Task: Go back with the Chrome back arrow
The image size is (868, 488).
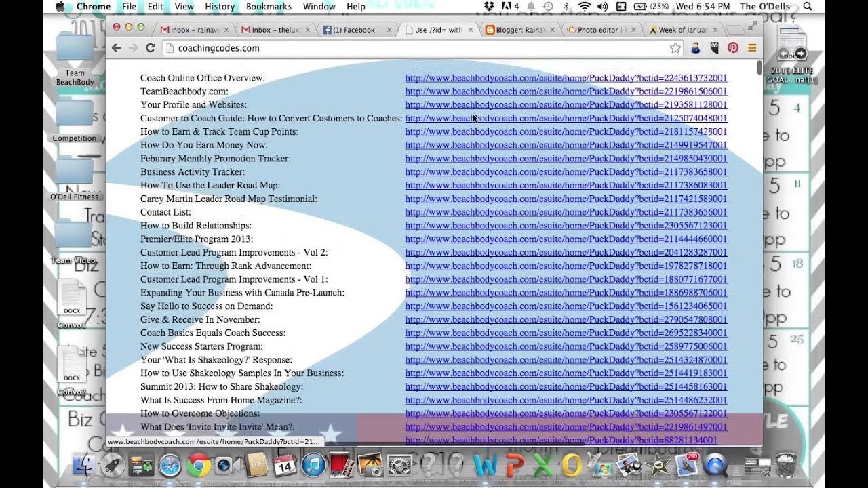Action: point(116,48)
